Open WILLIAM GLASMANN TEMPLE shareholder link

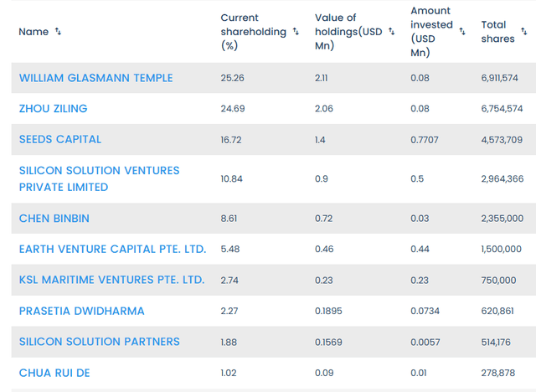click(96, 78)
